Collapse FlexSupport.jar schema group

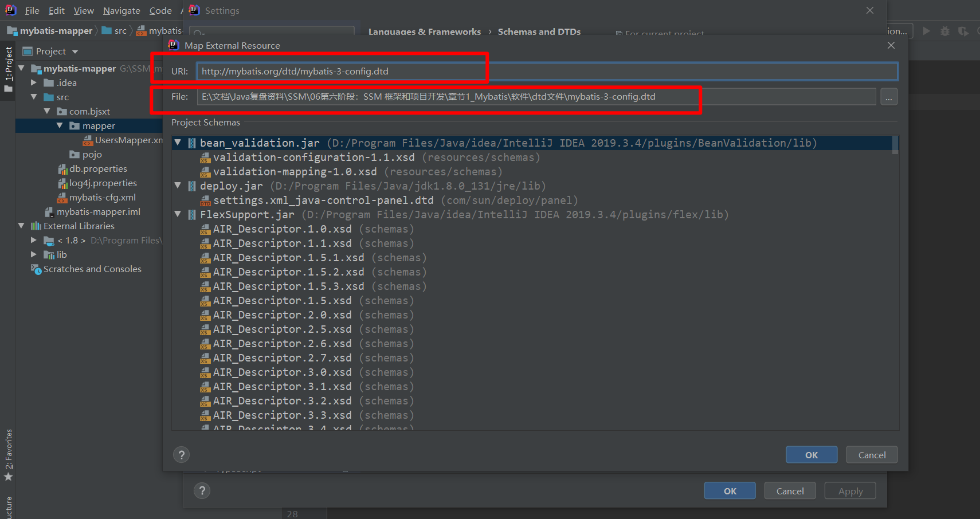click(x=178, y=214)
